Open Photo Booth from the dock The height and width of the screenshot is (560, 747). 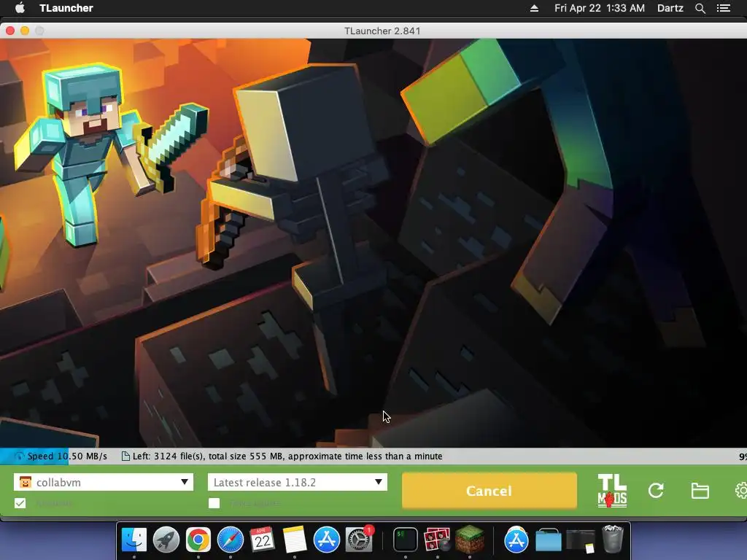click(x=438, y=540)
